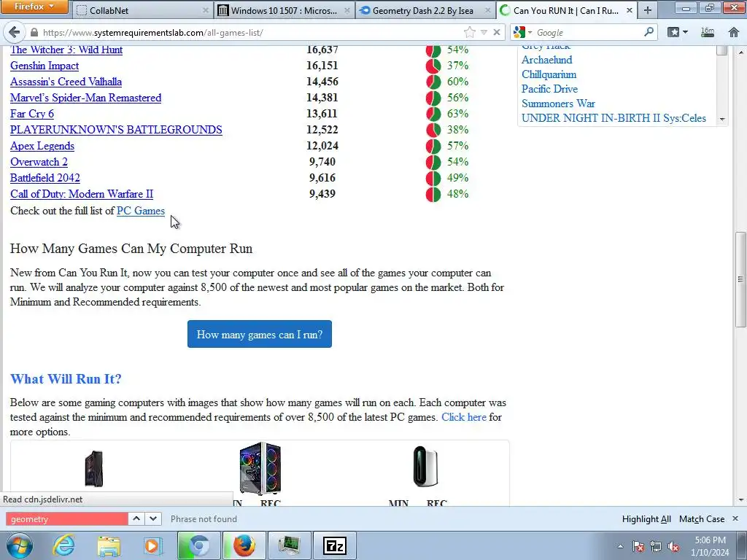Open the home page icon
Image resolution: width=747 pixels, height=560 pixels.
[734, 32]
